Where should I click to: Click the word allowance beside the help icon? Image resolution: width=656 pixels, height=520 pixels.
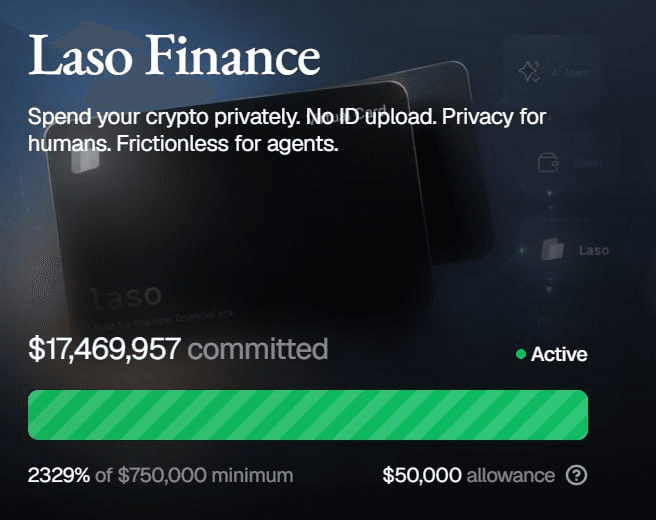[511, 475]
